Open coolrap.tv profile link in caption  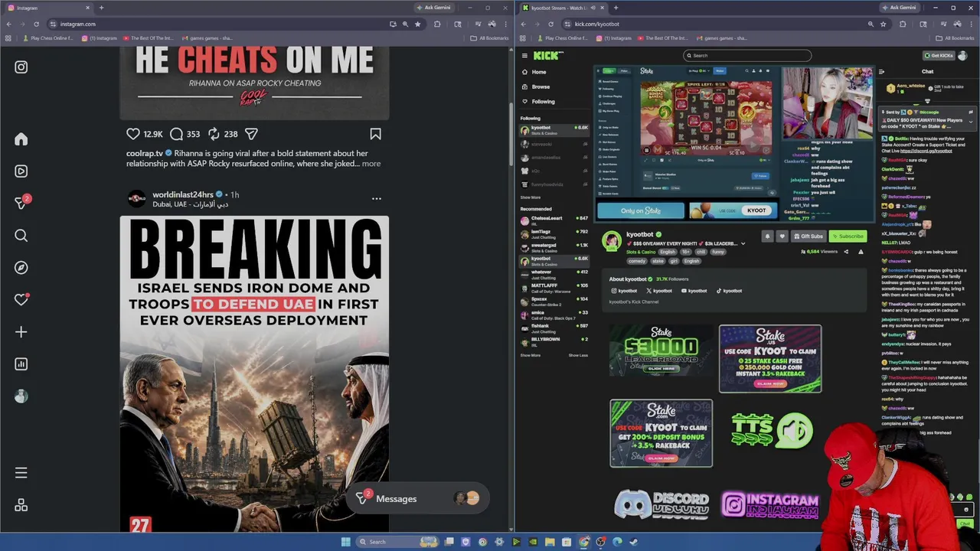145,153
